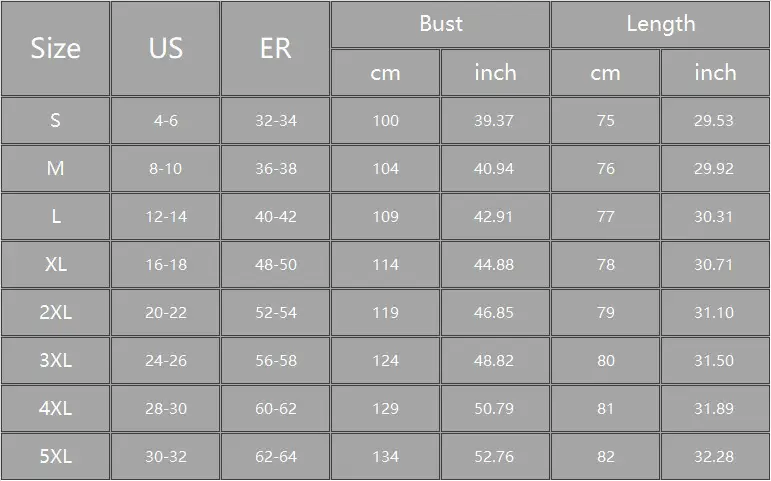
Task: Select bust value 39.37 inch
Action: (495, 120)
